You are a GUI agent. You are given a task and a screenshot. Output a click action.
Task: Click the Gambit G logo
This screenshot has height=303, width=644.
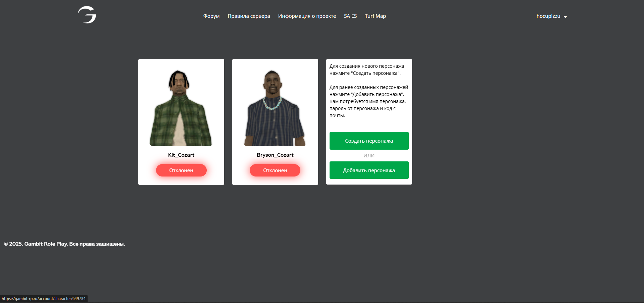pyautogui.click(x=87, y=15)
